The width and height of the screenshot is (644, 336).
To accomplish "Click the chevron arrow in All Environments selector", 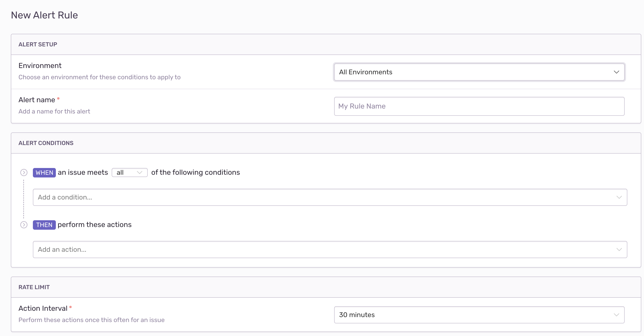I will [616, 72].
